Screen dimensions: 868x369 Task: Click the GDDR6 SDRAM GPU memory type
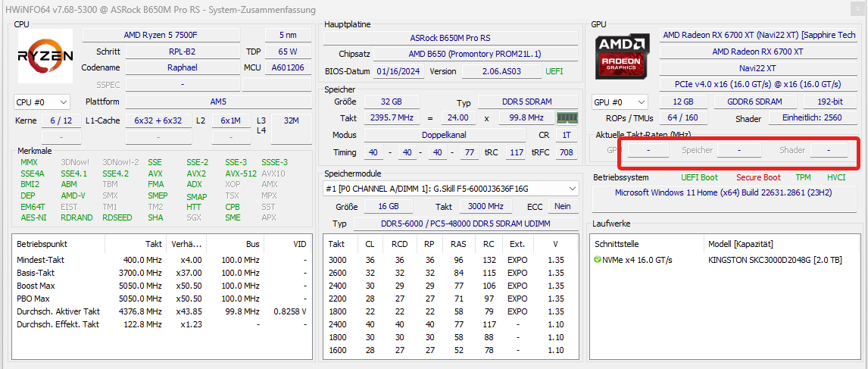(755, 102)
